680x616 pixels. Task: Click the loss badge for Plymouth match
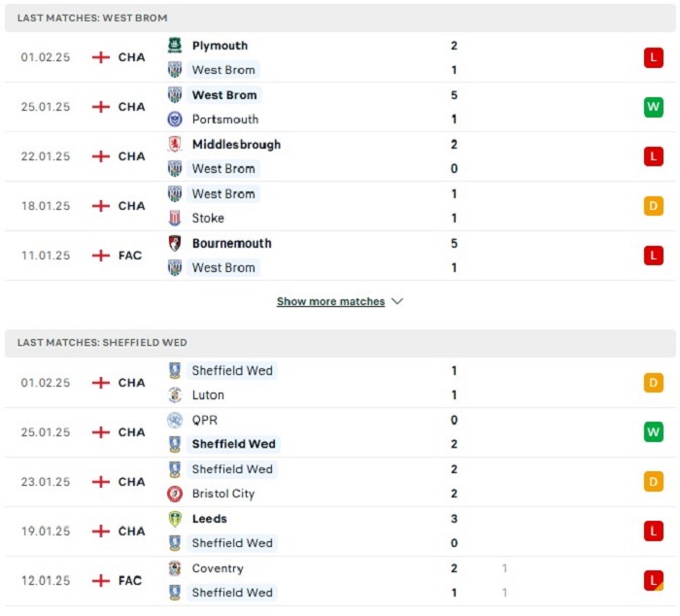tap(654, 57)
